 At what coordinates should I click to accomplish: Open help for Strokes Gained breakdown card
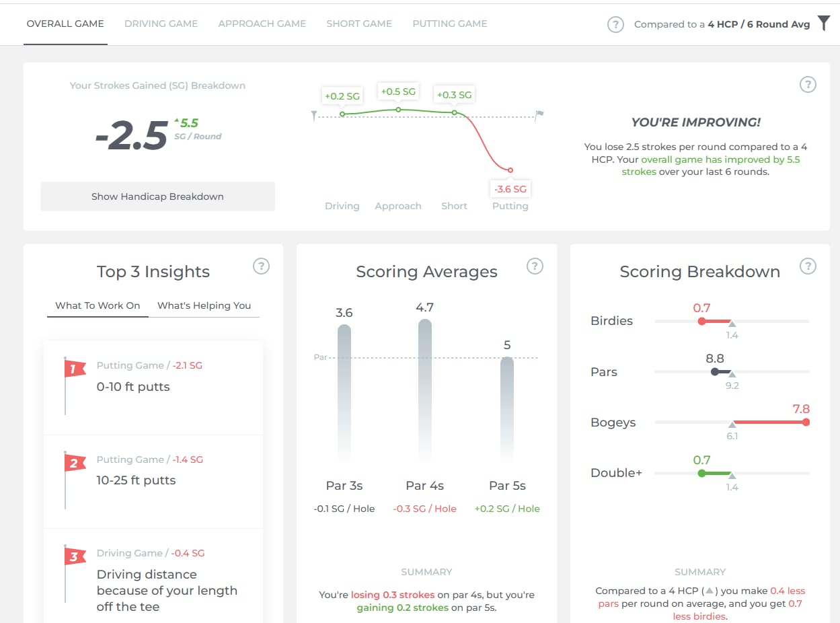(x=808, y=85)
